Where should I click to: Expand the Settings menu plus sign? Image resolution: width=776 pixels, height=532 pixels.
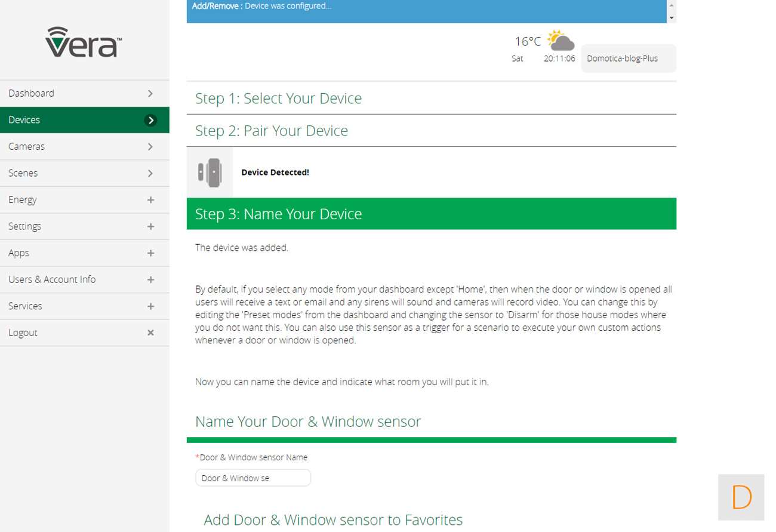tap(150, 226)
